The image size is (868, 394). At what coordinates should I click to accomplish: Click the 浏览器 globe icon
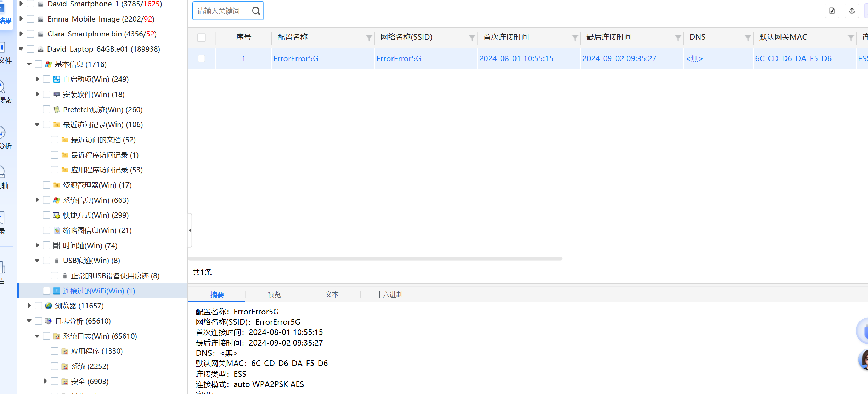coord(49,306)
